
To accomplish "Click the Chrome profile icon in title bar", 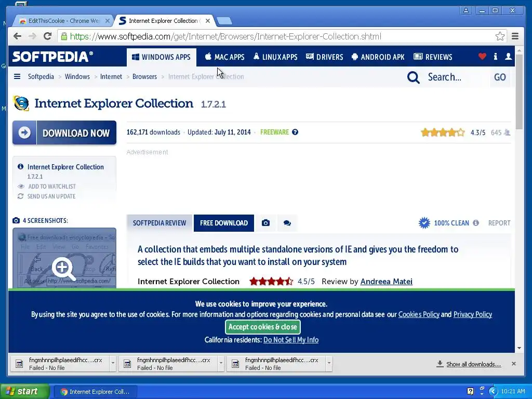I will [466, 10].
